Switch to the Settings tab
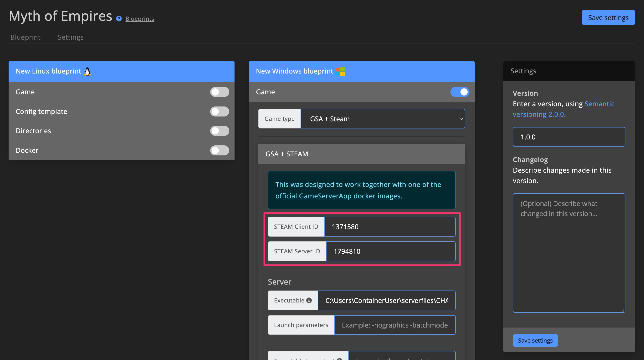Screen dimensions: 644x360 pyautogui.click(x=70, y=37)
